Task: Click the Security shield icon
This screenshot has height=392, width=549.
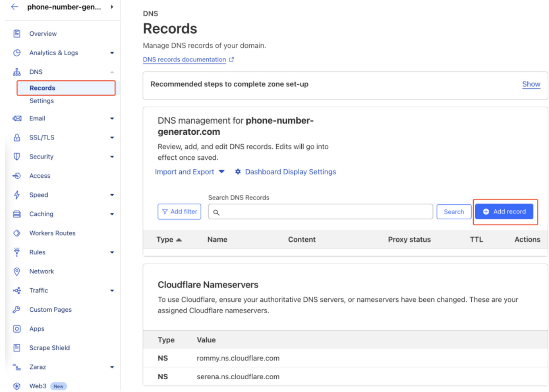Action: 17,156
